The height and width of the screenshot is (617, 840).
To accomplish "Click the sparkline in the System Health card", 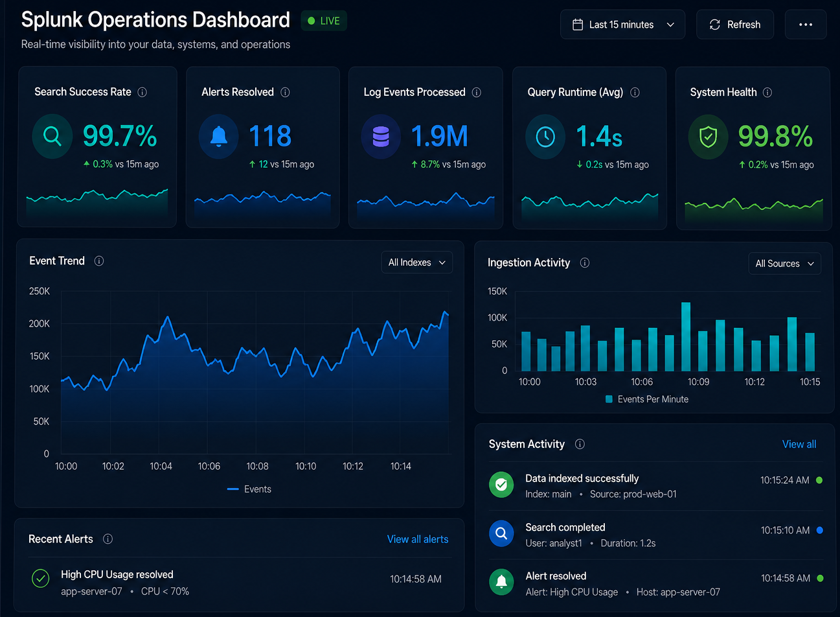I will point(754,211).
